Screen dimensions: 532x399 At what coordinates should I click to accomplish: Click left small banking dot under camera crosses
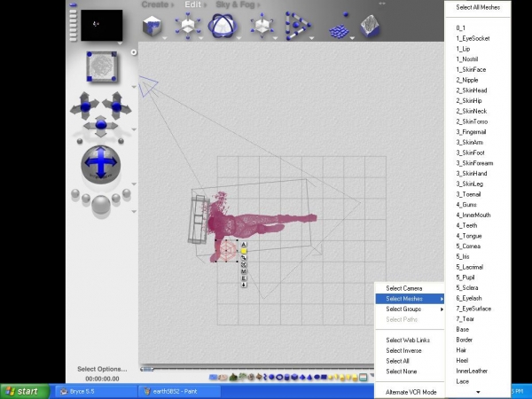click(80, 141)
